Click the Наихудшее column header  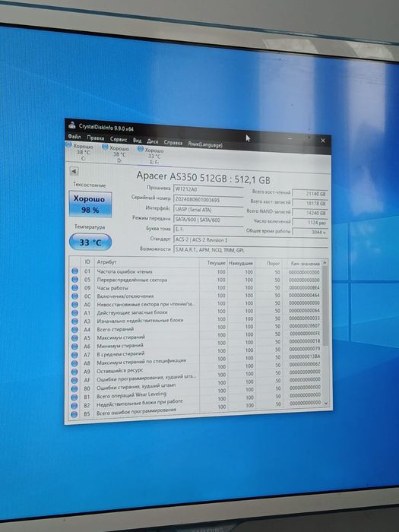tap(241, 263)
